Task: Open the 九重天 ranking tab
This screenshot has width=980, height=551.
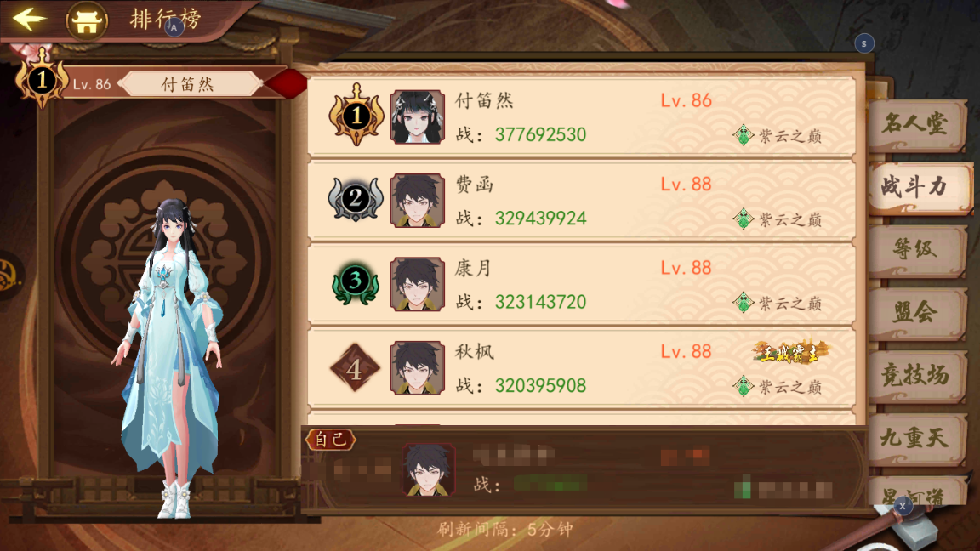Action: (x=916, y=438)
